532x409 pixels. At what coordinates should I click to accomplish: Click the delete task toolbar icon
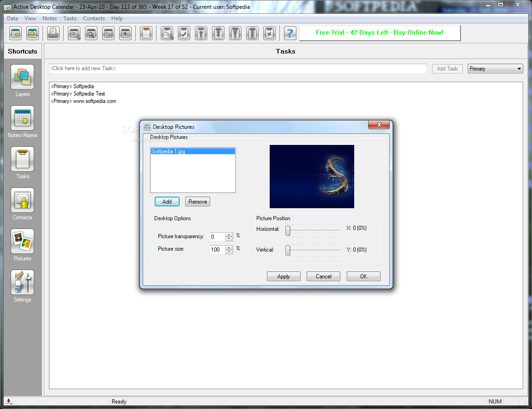click(269, 33)
